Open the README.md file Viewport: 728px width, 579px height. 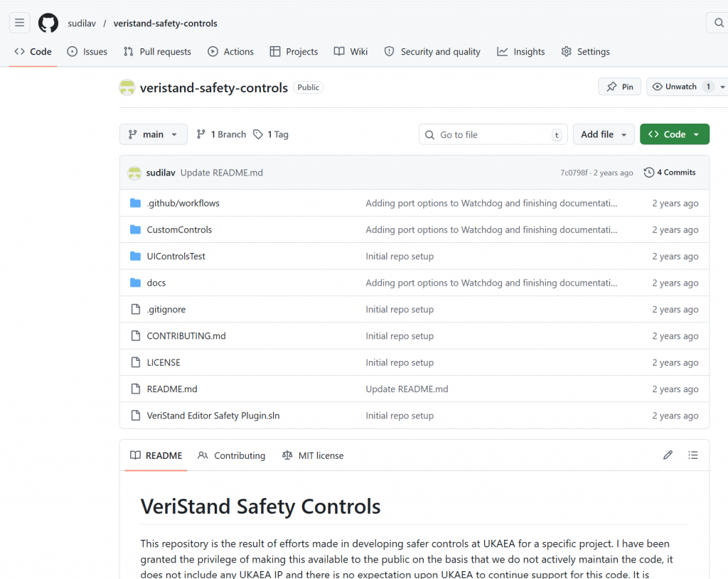coord(172,389)
